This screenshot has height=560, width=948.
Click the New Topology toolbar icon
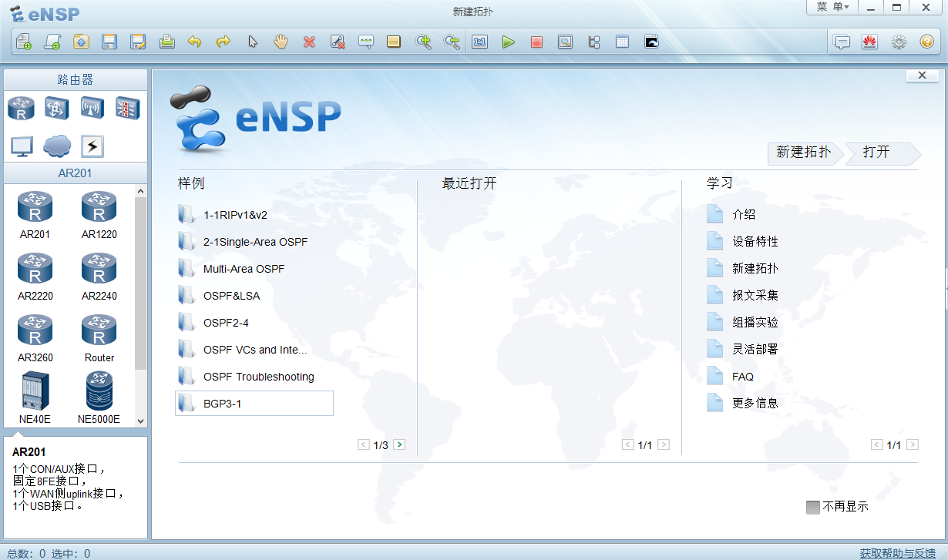pos(24,42)
